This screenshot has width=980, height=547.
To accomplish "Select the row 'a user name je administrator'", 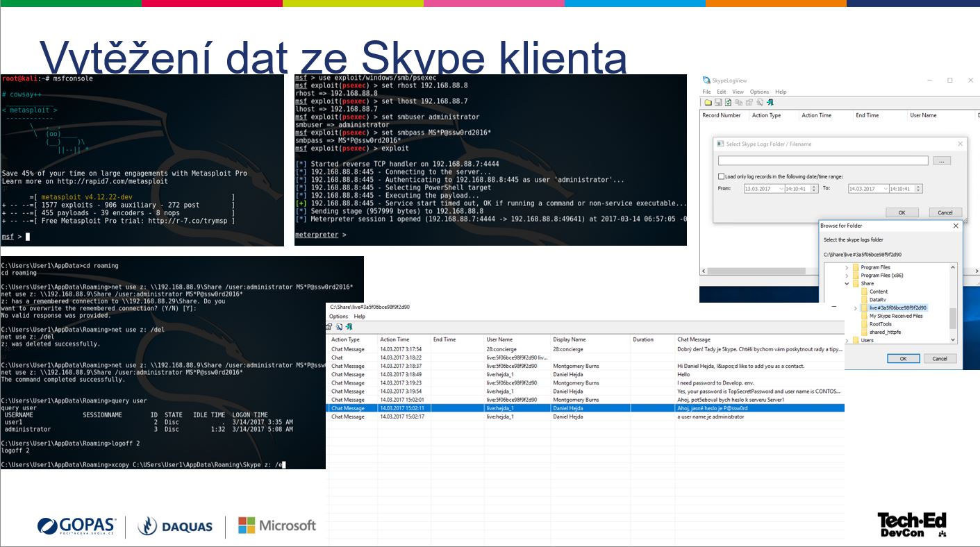I will point(586,416).
